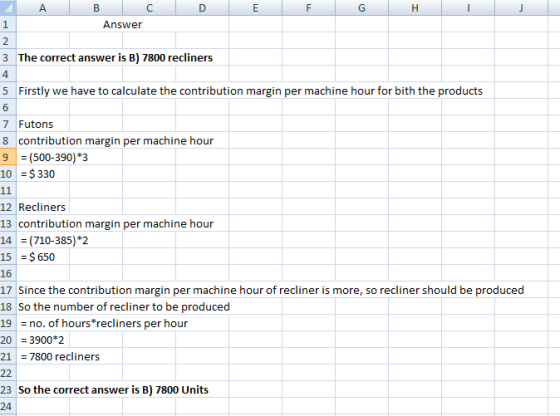Click 'So the number of recliner to be produced'
560x416 pixels.
click(x=124, y=306)
